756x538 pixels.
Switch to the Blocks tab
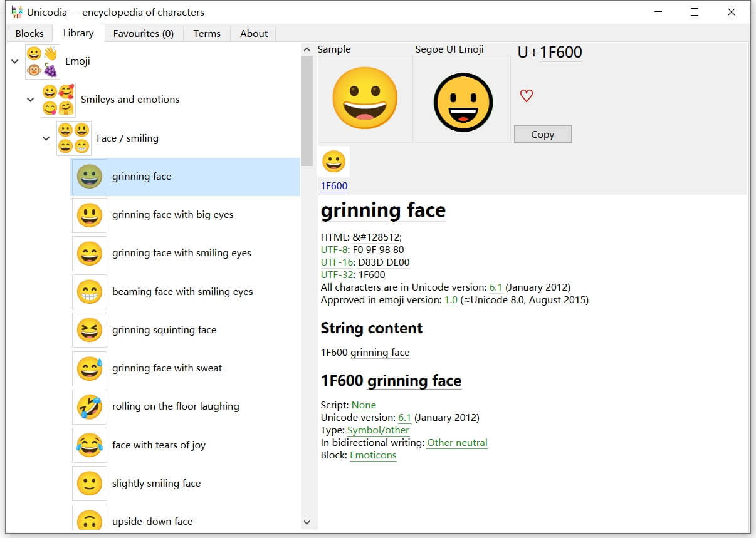(x=29, y=34)
